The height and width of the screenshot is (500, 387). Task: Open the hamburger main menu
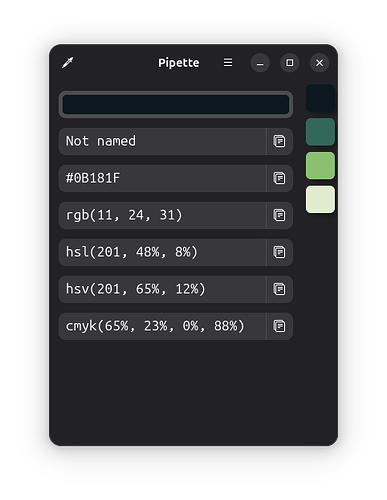(x=228, y=62)
